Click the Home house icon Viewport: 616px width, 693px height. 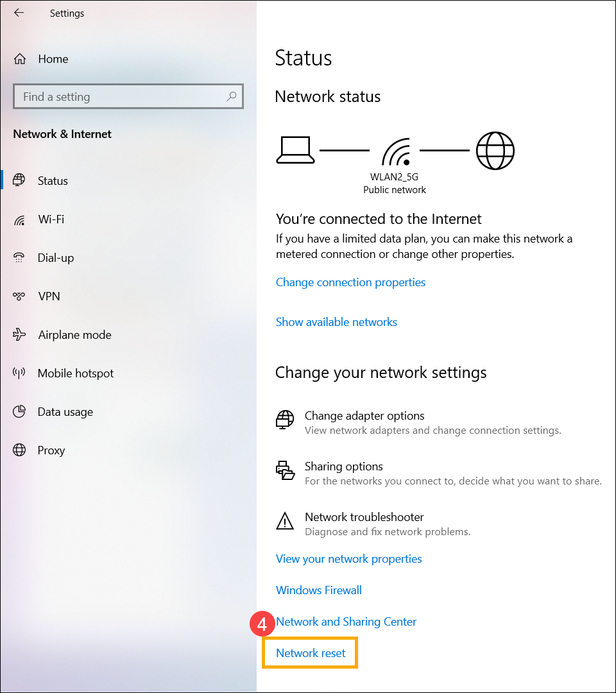[x=20, y=59]
